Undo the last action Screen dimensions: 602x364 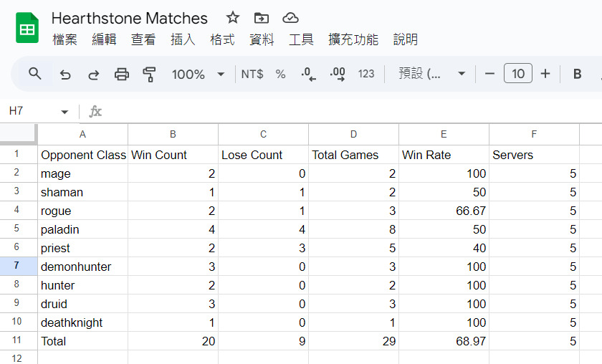65,74
